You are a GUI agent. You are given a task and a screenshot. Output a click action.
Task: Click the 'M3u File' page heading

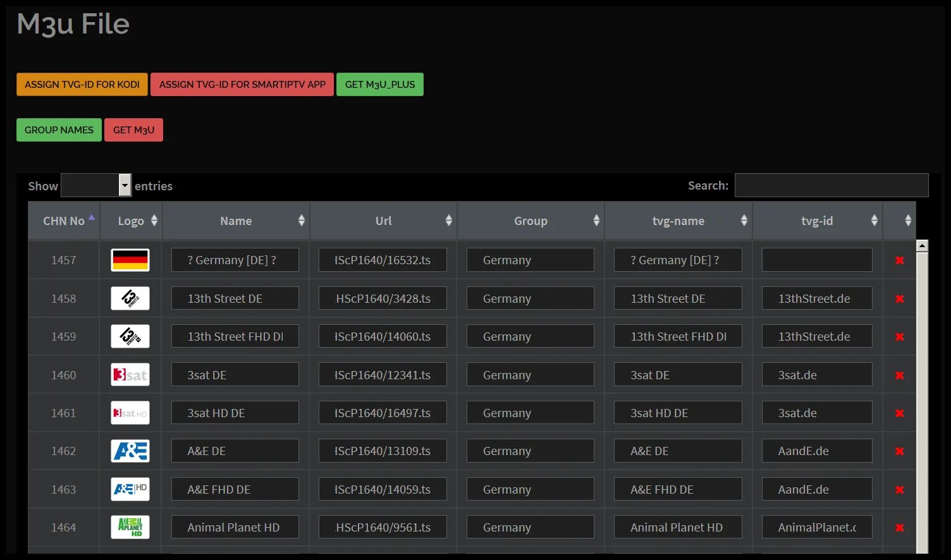pyautogui.click(x=73, y=24)
